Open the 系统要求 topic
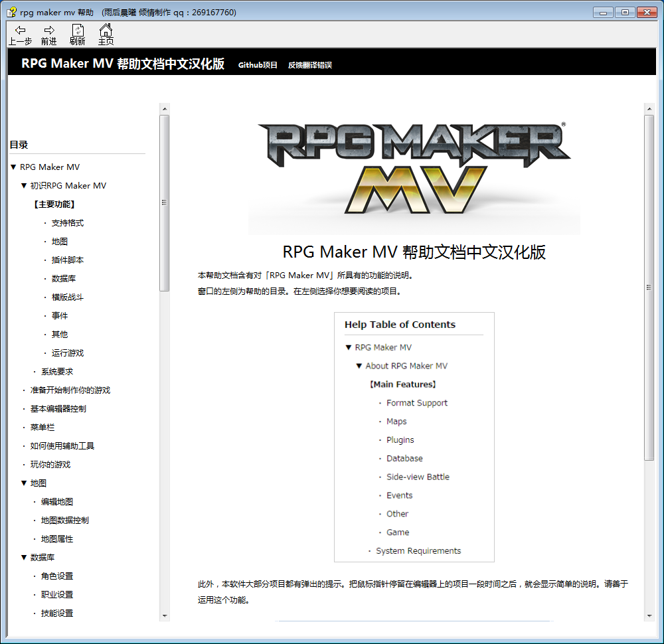Viewport: 664px width, 644px height. click(57, 372)
